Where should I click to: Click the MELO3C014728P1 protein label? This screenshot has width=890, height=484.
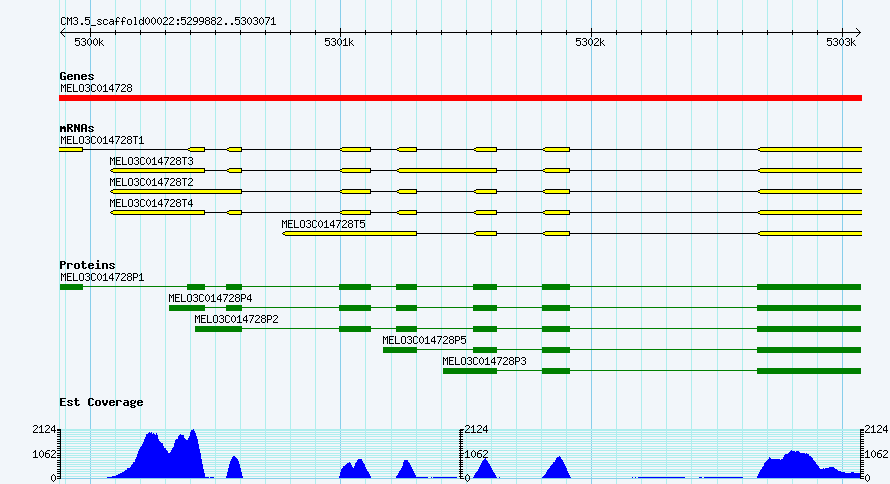pyautogui.click(x=102, y=277)
